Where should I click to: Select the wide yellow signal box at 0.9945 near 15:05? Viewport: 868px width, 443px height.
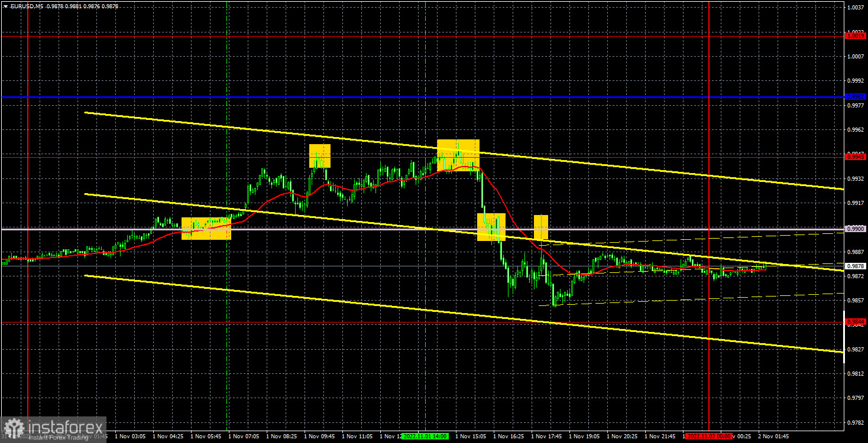[x=458, y=155]
